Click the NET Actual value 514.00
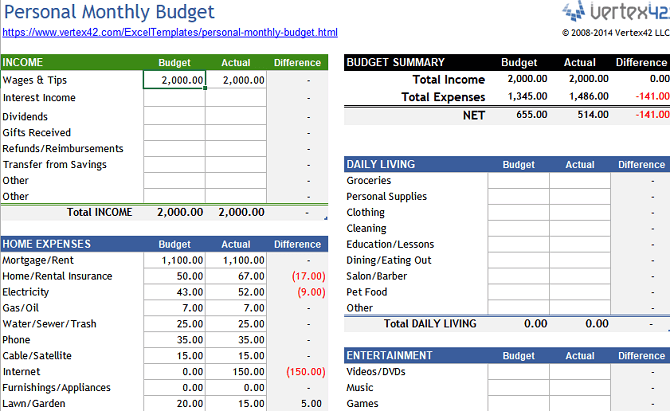The width and height of the screenshot is (670, 411). [580, 115]
